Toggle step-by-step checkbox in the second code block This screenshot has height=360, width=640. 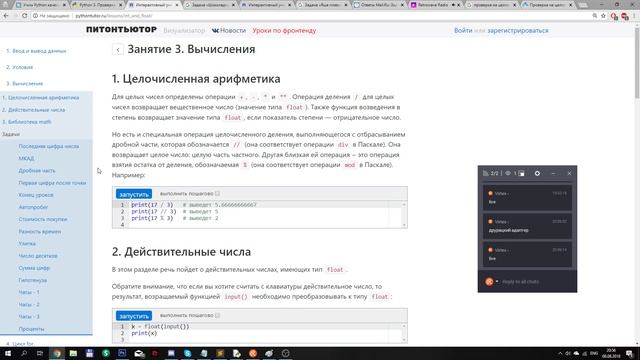click(x=218, y=315)
